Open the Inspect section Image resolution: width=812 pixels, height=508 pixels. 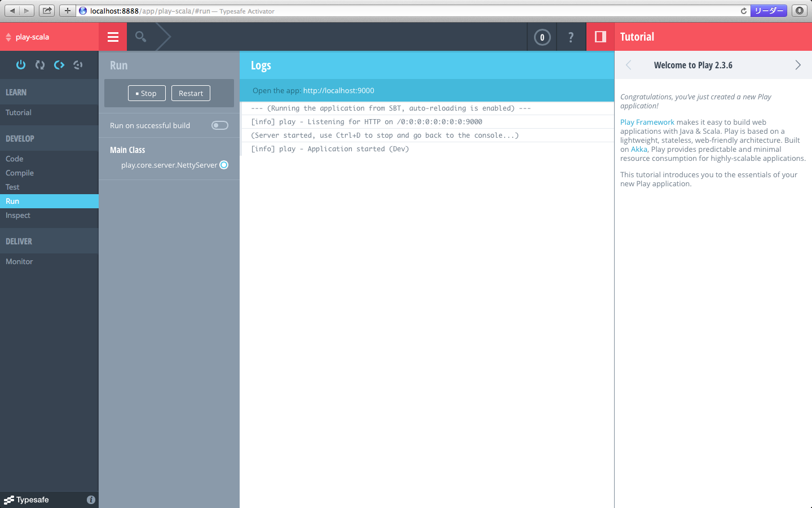coord(49,215)
